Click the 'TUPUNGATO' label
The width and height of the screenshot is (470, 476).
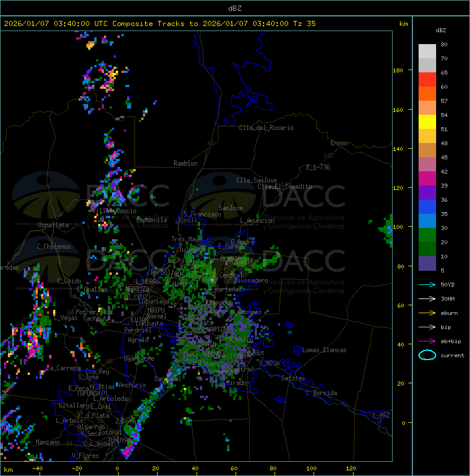pos(92,393)
